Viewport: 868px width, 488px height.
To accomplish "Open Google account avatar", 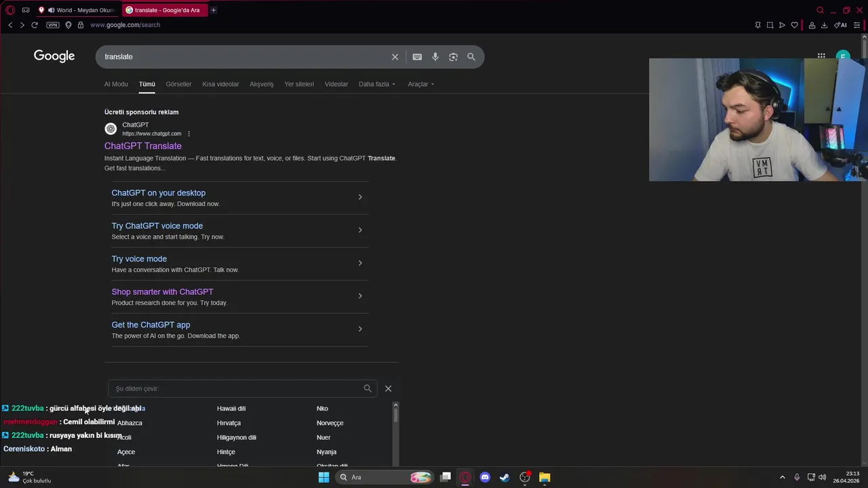I will click(x=843, y=56).
